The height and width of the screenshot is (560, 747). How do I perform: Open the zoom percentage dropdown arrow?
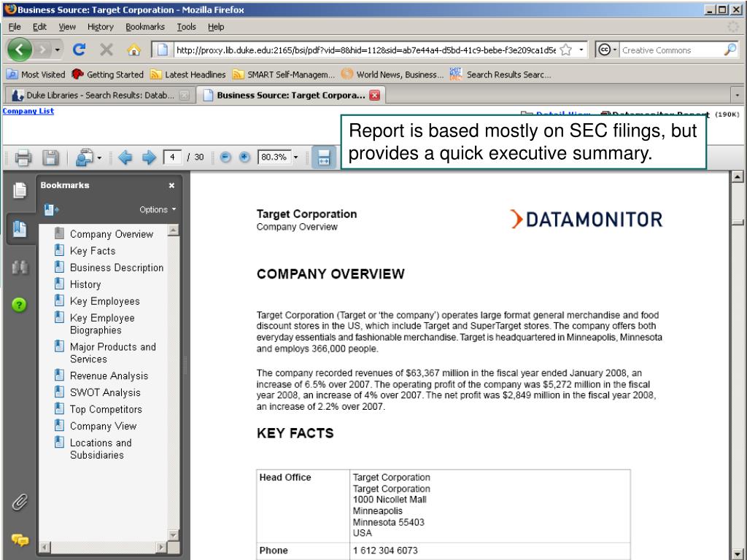tap(295, 157)
